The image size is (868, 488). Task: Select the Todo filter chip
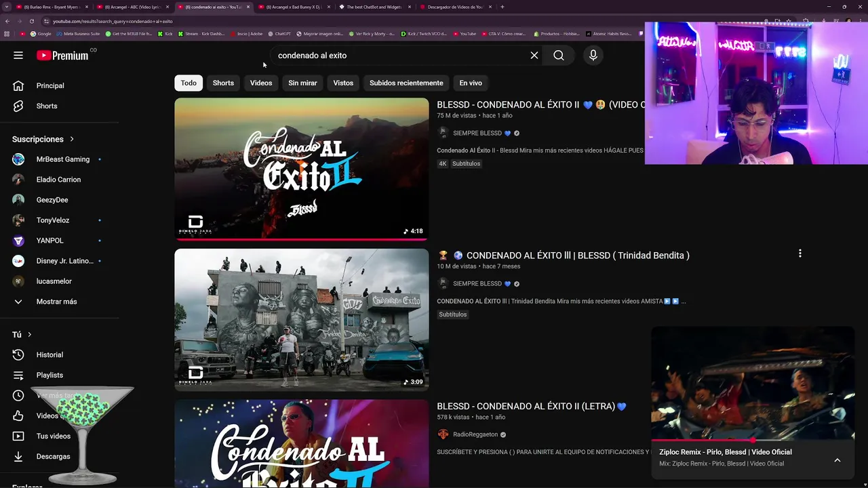coord(189,83)
